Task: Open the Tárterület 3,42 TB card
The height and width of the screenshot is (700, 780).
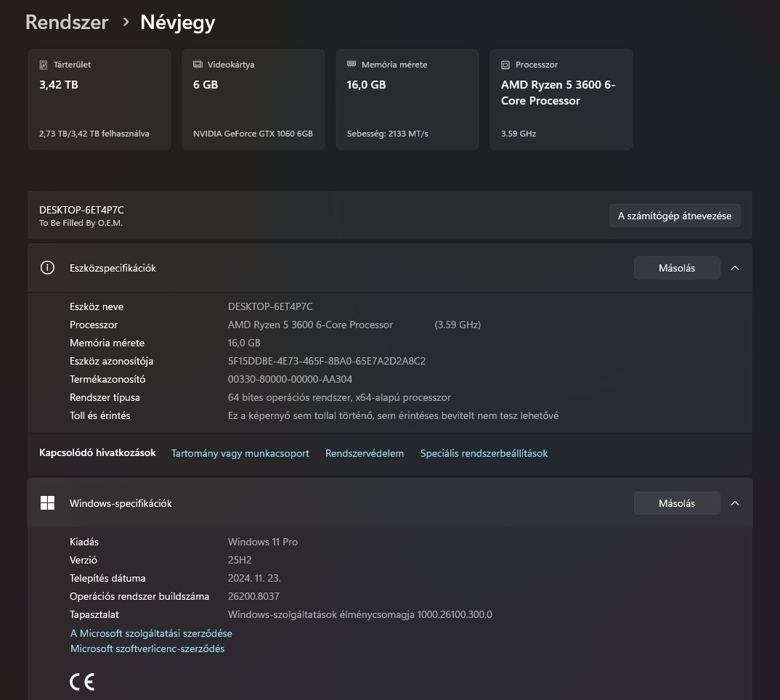Action: point(99,99)
